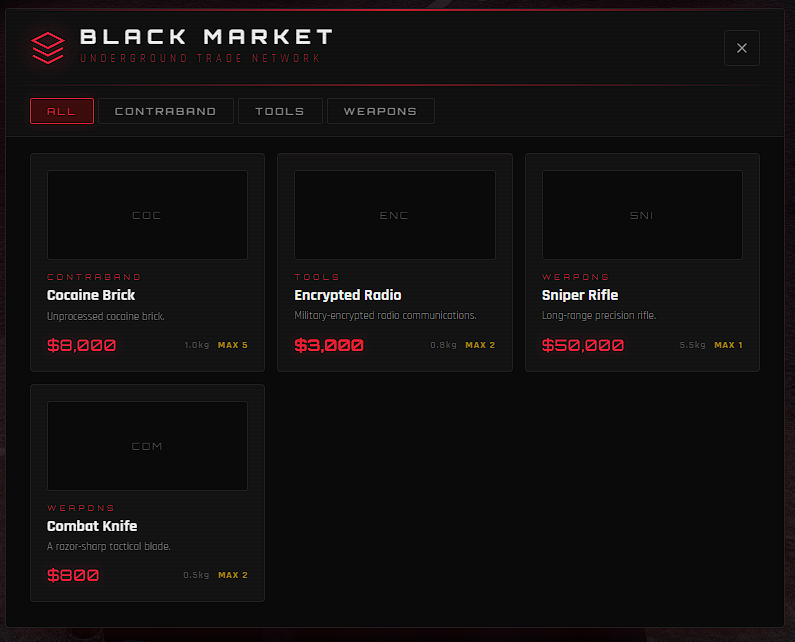This screenshot has width=795, height=642.
Task: Click the SNI item image placeholder
Action: (642, 215)
